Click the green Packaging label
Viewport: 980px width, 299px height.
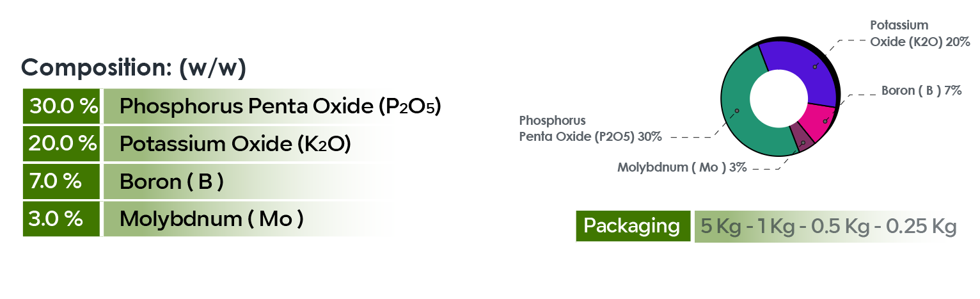coord(632,226)
